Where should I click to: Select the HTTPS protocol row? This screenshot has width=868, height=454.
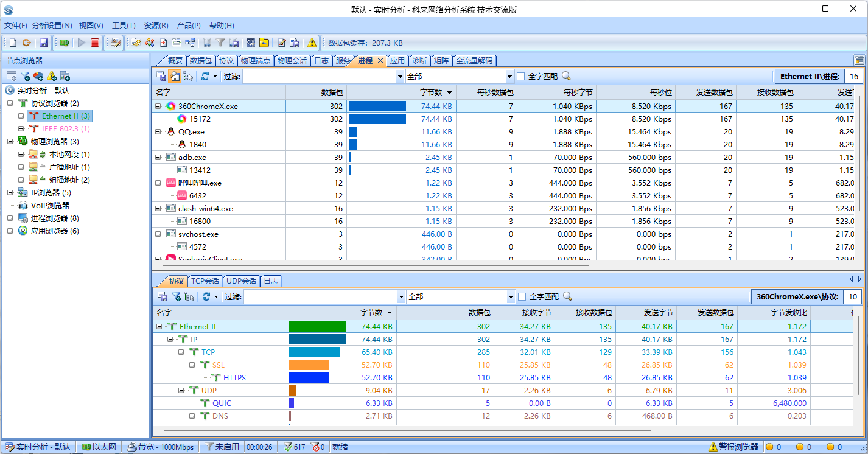click(x=503, y=377)
